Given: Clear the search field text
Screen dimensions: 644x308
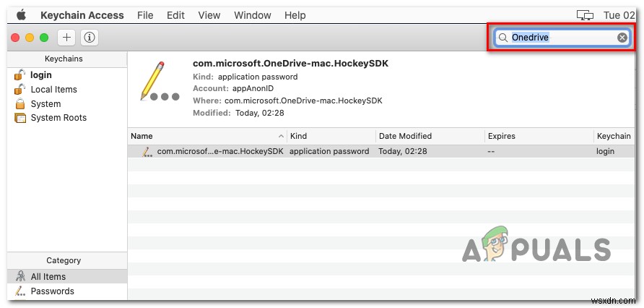Looking at the screenshot, I should click(622, 38).
